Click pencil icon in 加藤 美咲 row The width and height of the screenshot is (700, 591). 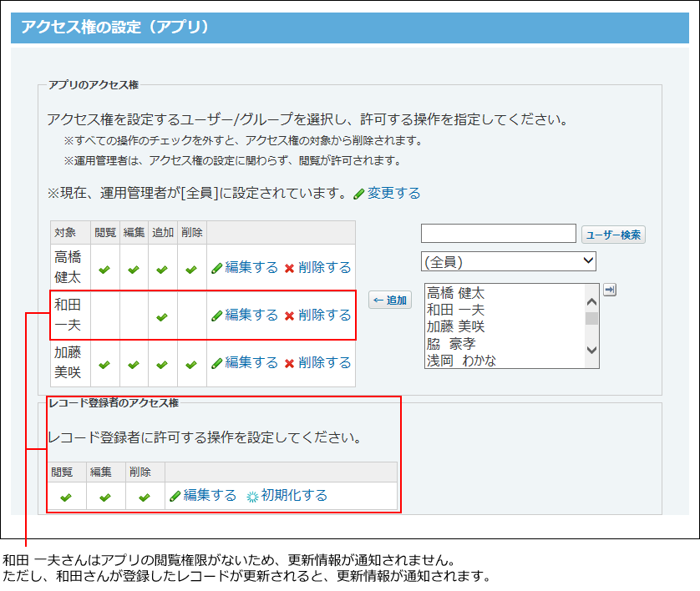coord(217,363)
